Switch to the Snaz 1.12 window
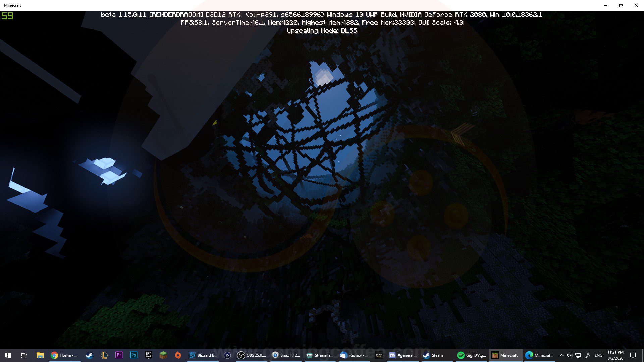The width and height of the screenshot is (644, 362). 286,355
